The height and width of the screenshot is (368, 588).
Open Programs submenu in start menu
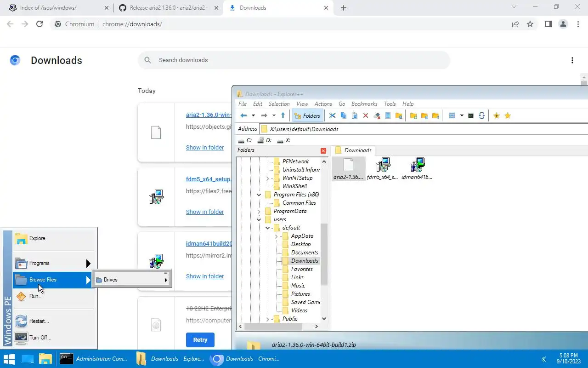pos(54,263)
